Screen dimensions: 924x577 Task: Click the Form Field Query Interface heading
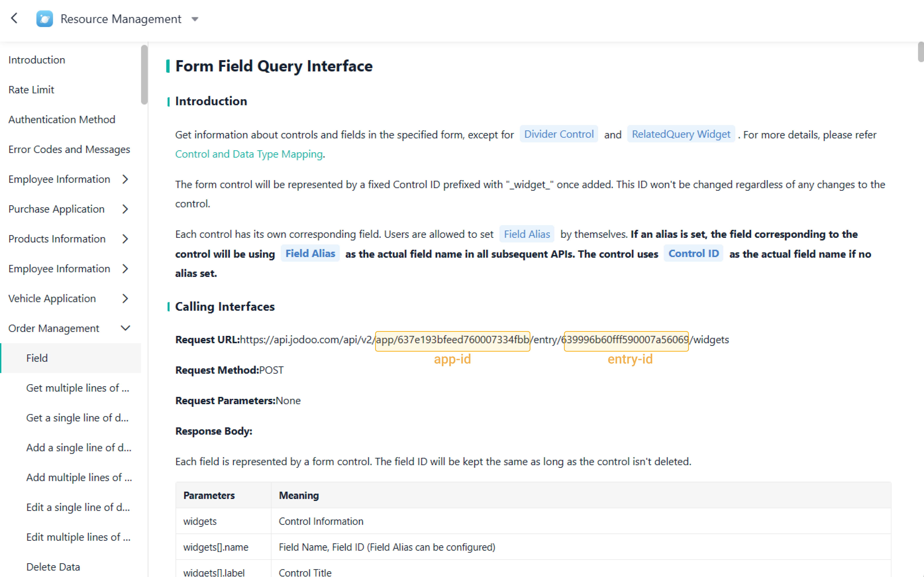coord(274,66)
